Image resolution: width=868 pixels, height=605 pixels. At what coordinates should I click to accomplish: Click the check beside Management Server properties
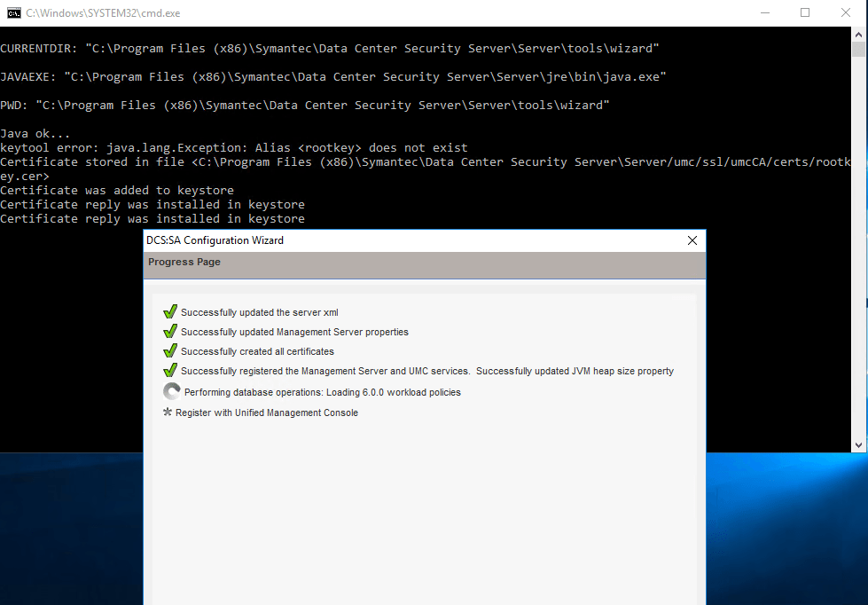coord(170,331)
